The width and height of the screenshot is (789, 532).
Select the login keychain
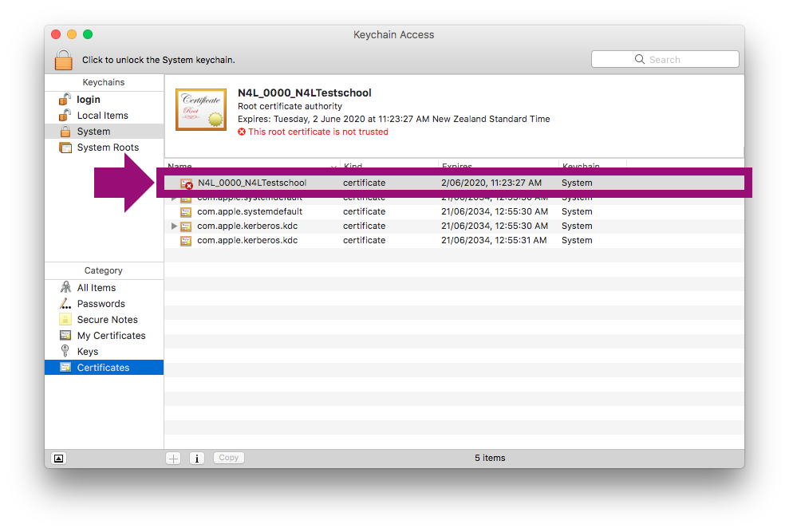[x=88, y=100]
